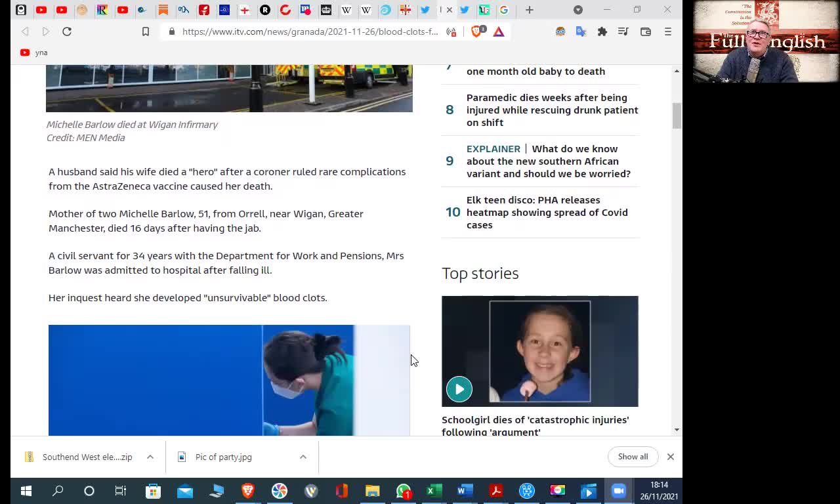Open the yna YouTube bookmark
This screenshot has height=504, width=840.
33,52
